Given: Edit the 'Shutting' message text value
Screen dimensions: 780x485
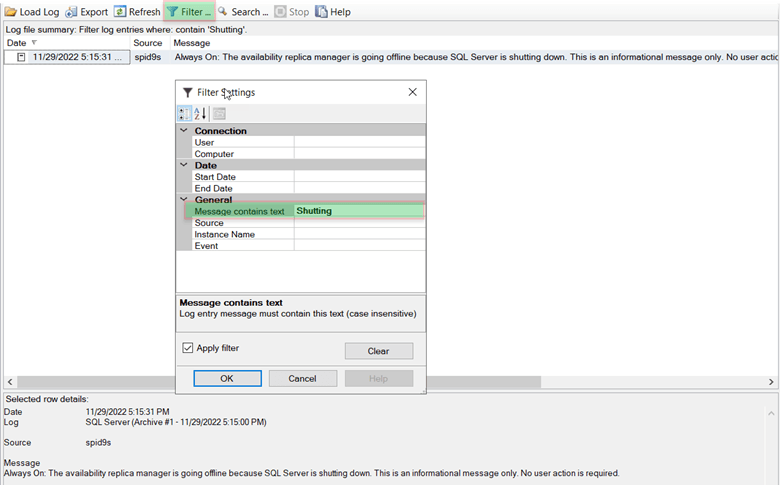Looking at the screenshot, I should click(360, 211).
